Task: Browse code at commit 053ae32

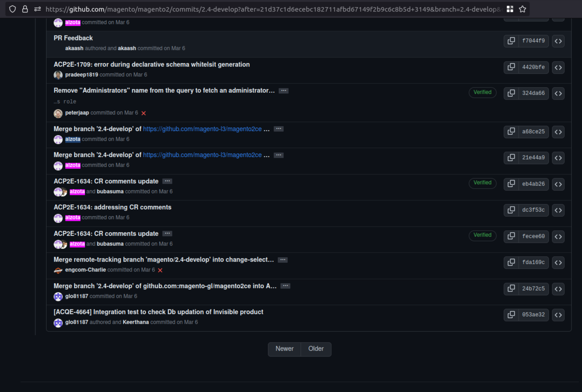Action: click(558, 315)
